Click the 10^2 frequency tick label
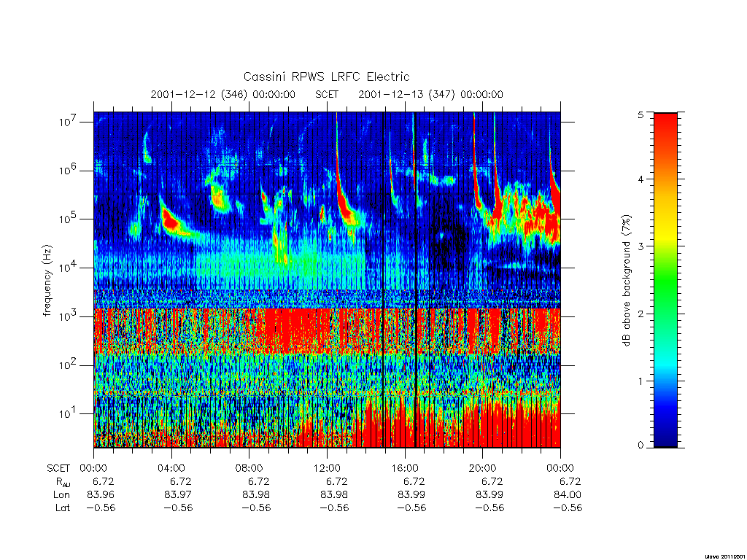The width and height of the screenshot is (747, 560). click(x=69, y=365)
